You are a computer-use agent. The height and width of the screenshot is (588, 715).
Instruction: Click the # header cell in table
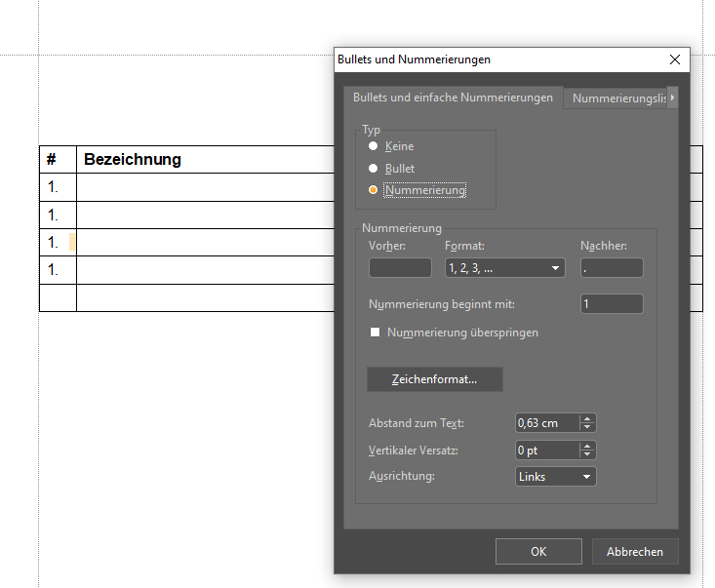[x=58, y=160]
